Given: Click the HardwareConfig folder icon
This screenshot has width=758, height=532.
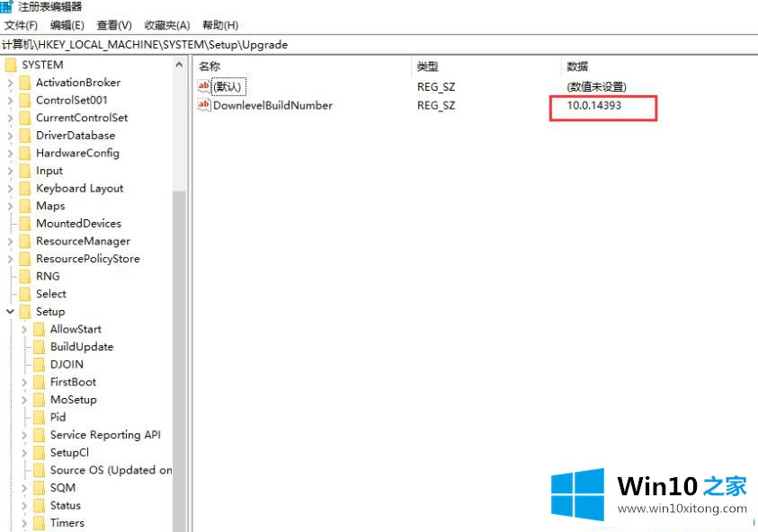Looking at the screenshot, I should [25, 153].
